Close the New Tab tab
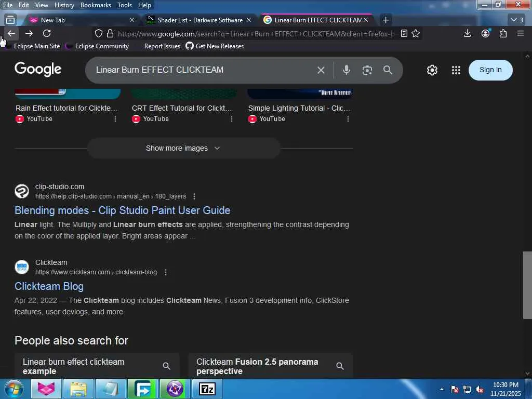The height and width of the screenshot is (399, 532). [132, 20]
